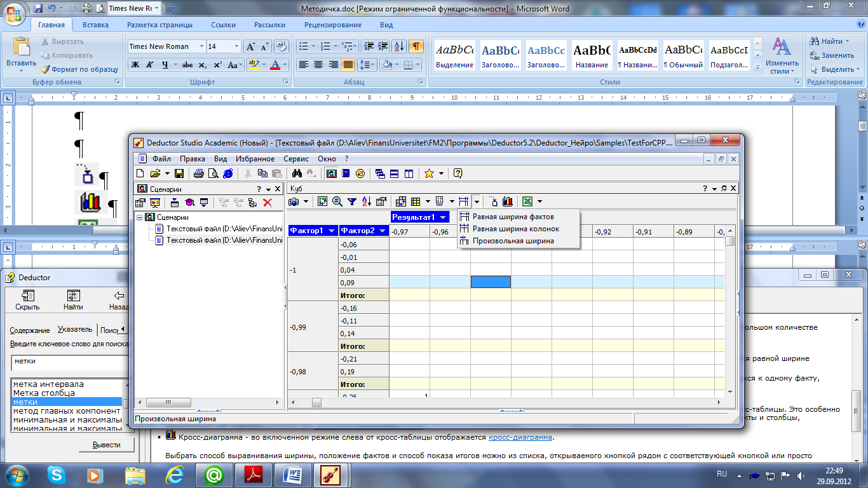Click the кросс-диаграмма hyperlink in help text
This screenshot has width=868, height=488.
520,437
